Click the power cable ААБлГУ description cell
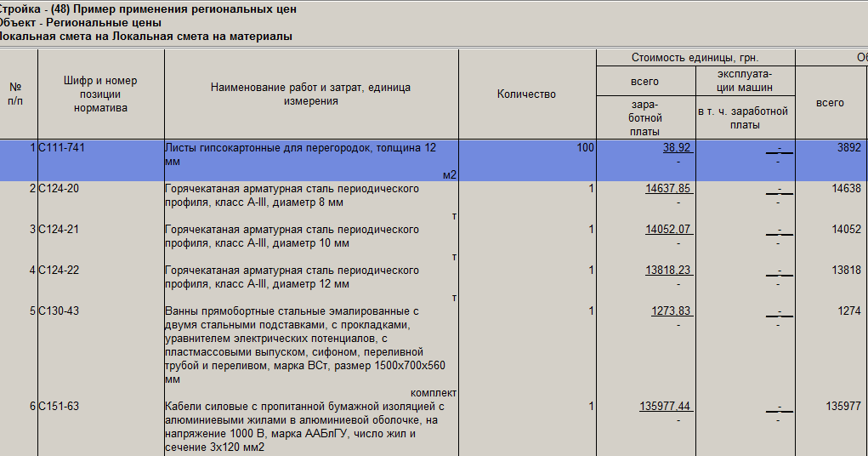868x456 pixels. pyautogui.click(x=311, y=428)
